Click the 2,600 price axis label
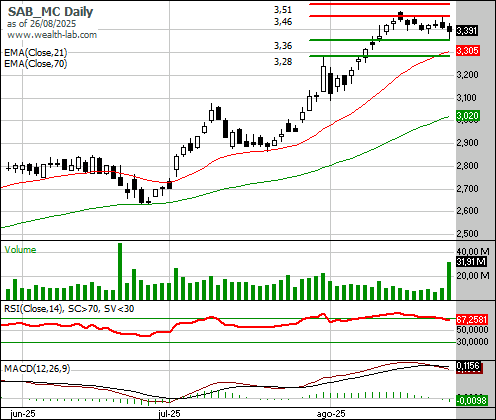496x420 pixels. coord(467,211)
